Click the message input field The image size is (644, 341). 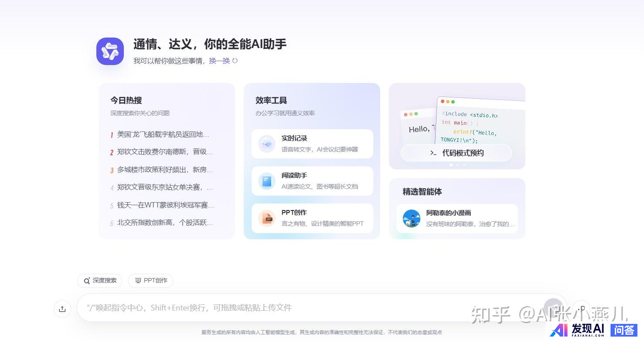point(305,307)
